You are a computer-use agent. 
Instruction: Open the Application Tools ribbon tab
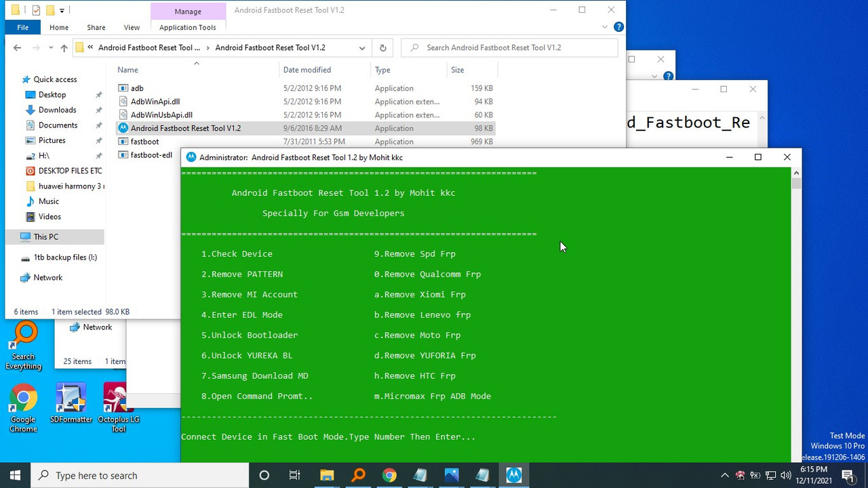[x=188, y=27]
